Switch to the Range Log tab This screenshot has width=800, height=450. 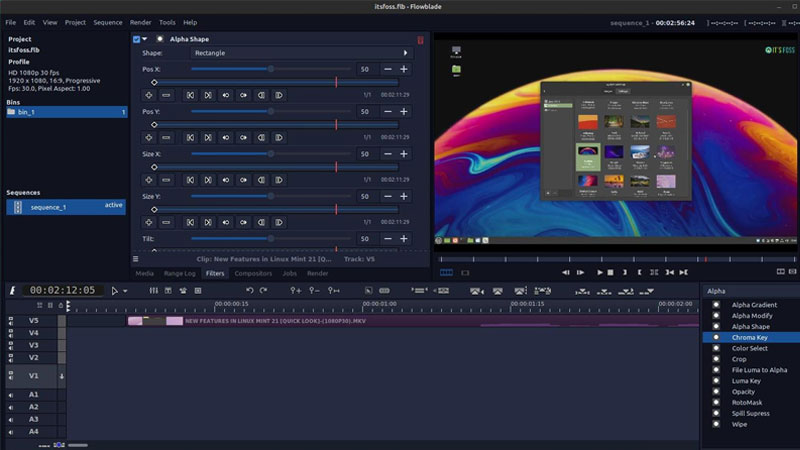click(x=180, y=273)
